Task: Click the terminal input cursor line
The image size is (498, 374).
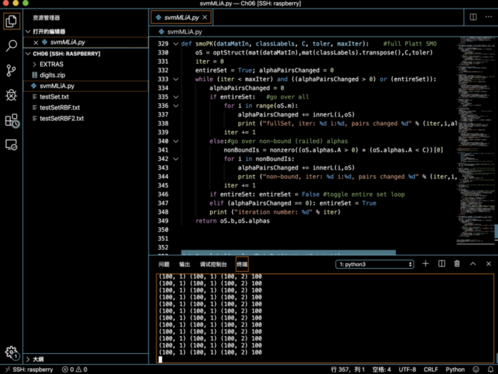Action: coord(160,359)
